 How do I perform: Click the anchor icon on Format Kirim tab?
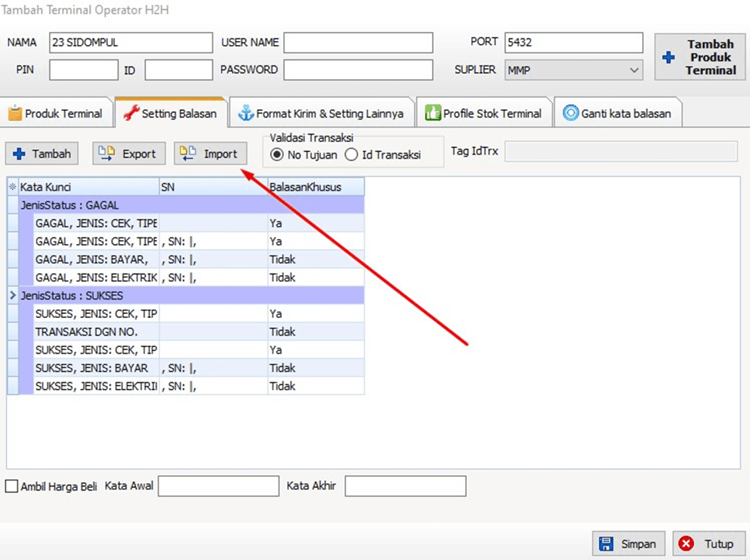(246, 113)
